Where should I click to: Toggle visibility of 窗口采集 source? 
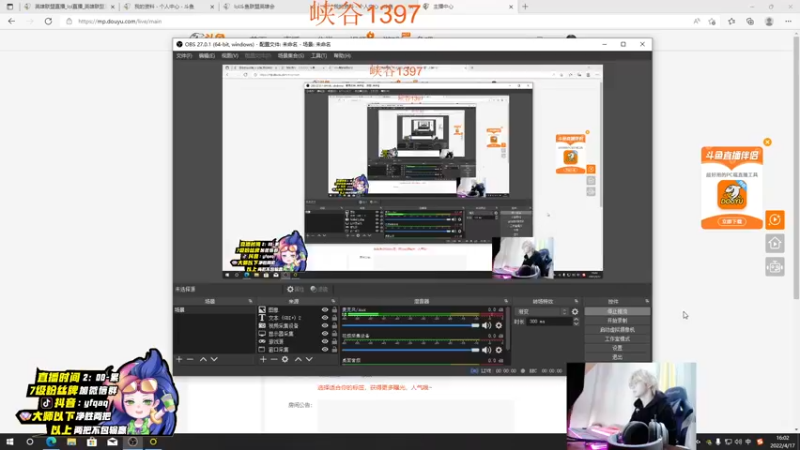(x=324, y=349)
